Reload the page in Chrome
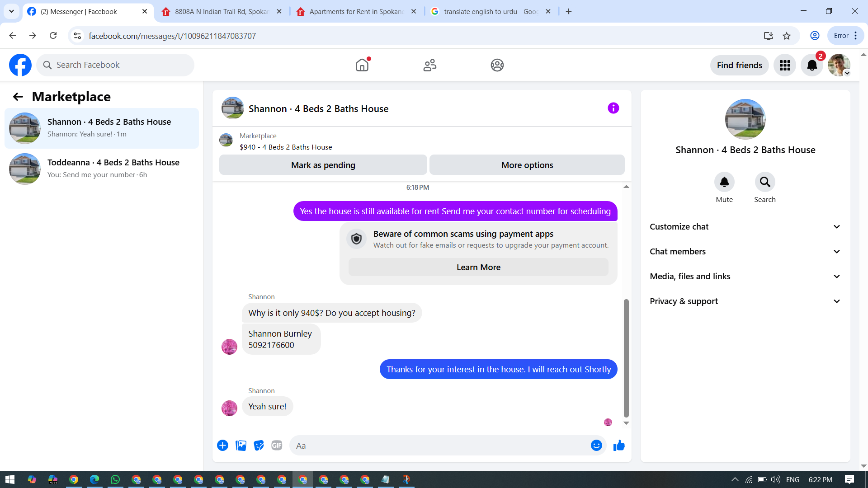The height and width of the screenshot is (488, 868). (53, 36)
